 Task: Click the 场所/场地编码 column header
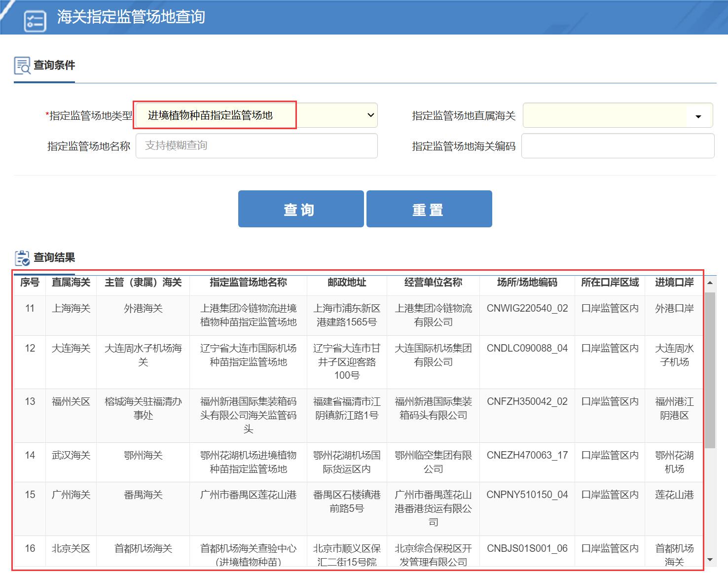point(527,283)
